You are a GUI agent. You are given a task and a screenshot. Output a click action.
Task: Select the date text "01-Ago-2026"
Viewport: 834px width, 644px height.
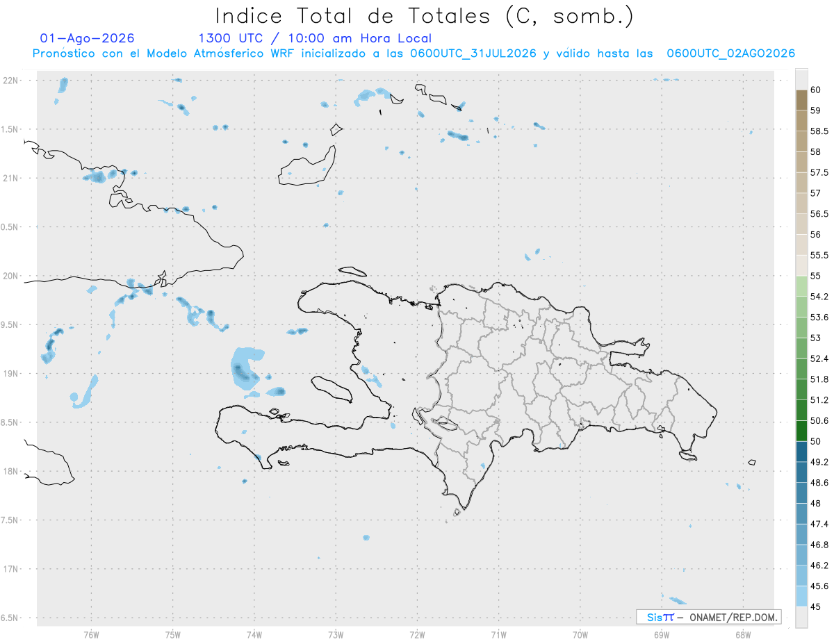point(88,38)
